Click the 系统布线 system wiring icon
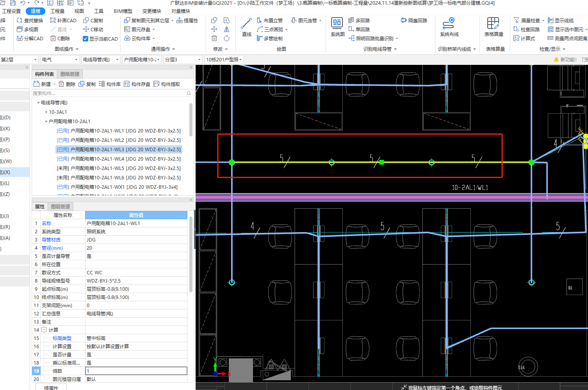This screenshot has height=390, width=588. pos(449,27)
